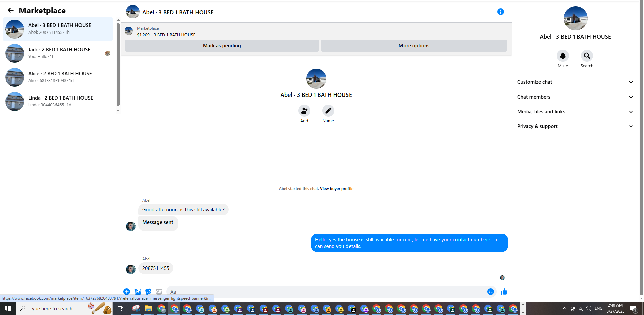644x315 pixels.
Task: Edit chat name with the pencil icon
Action: (x=328, y=111)
